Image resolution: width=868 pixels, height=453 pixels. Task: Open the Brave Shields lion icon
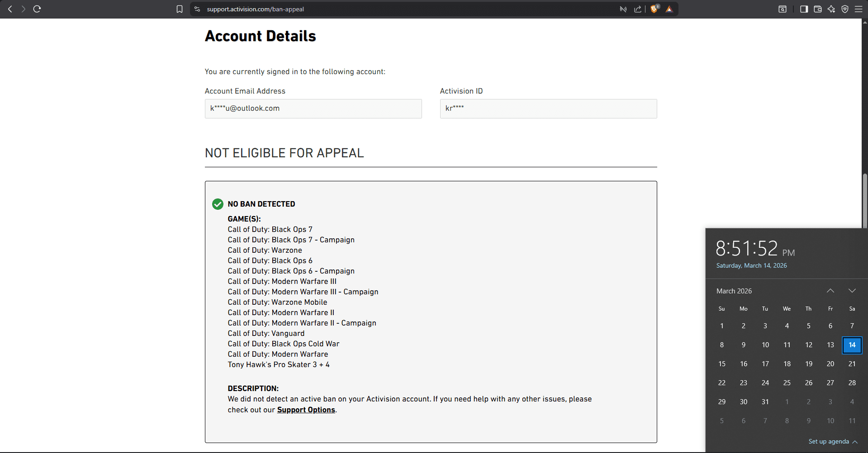(x=654, y=9)
